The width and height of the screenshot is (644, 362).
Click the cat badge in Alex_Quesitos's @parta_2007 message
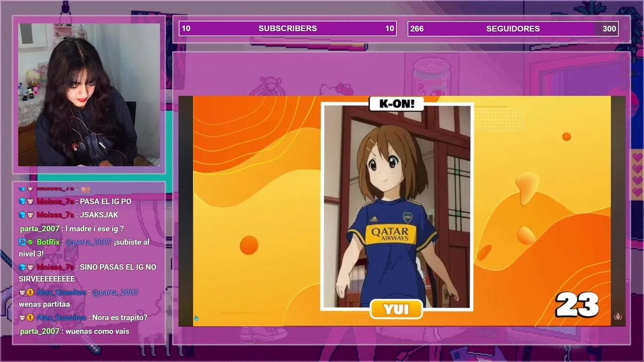(22, 292)
